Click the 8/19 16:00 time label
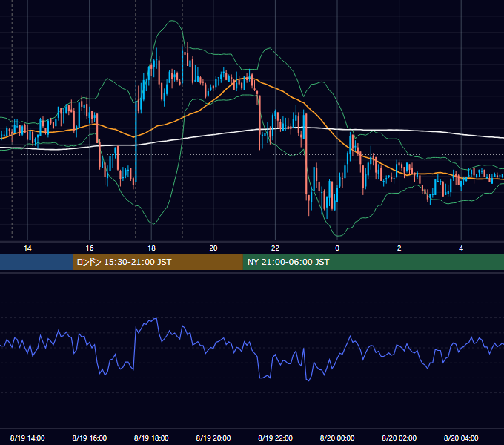The height and width of the screenshot is (445, 504). click(90, 438)
